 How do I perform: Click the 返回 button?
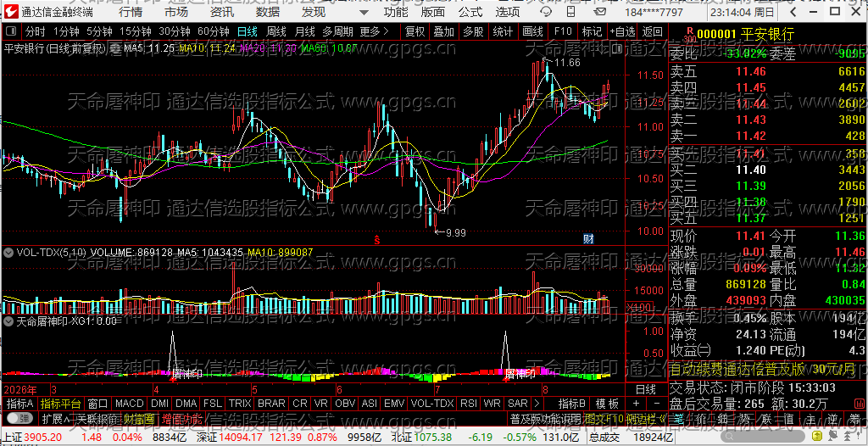point(653,32)
